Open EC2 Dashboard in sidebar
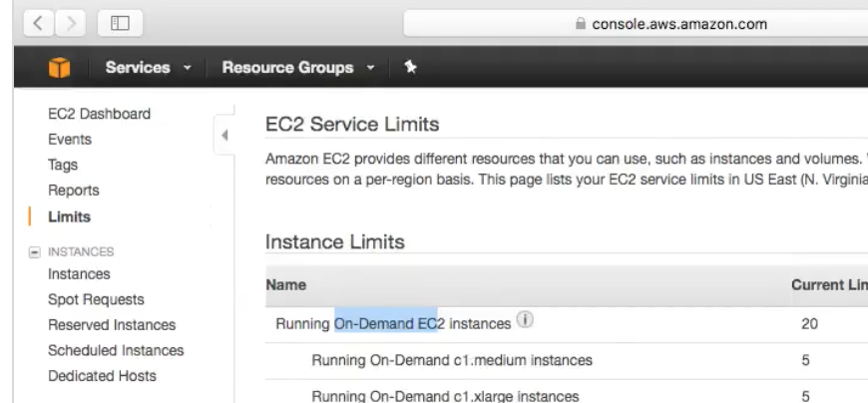The image size is (868, 403). pyautogui.click(x=99, y=114)
